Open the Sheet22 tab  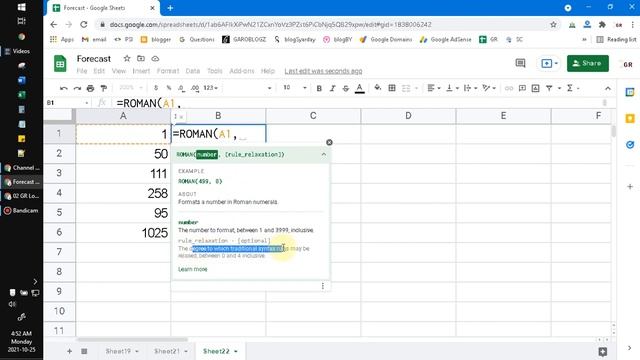click(220, 351)
